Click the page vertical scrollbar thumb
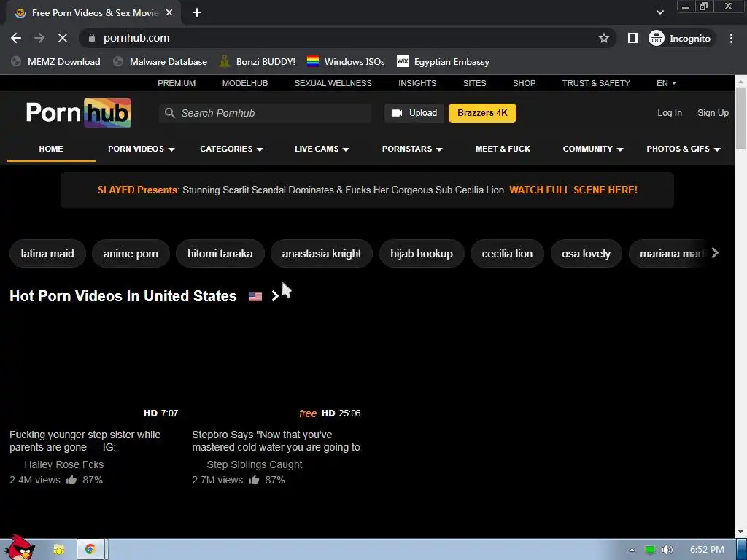The height and width of the screenshot is (560, 747). (740, 119)
